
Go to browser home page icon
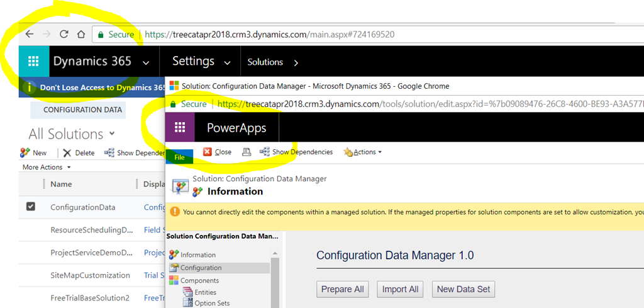81,34
